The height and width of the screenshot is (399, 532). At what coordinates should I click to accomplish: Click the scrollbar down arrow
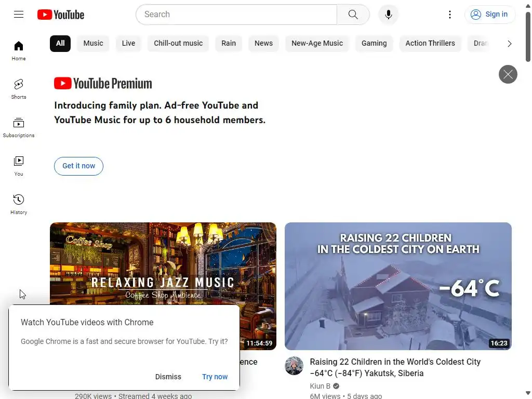pos(528,393)
